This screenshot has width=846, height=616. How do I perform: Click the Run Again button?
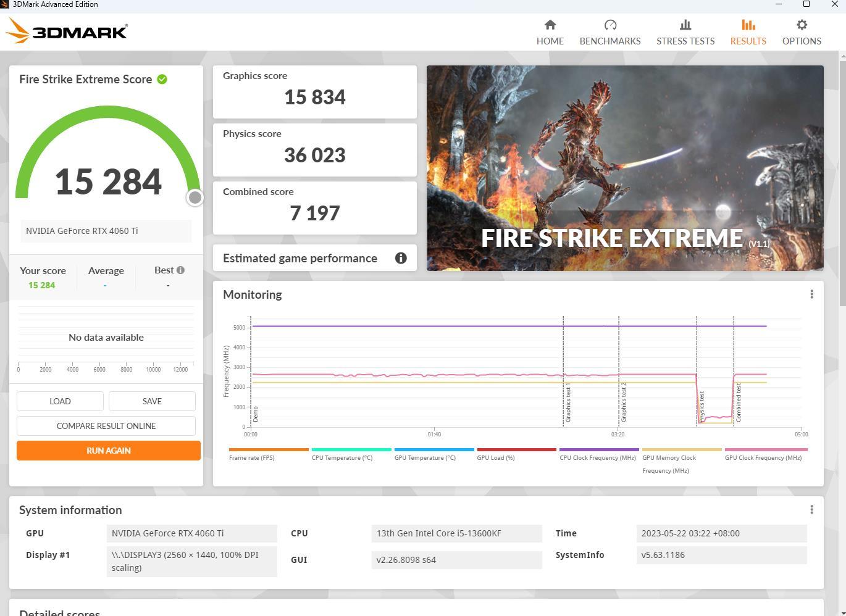pos(109,451)
